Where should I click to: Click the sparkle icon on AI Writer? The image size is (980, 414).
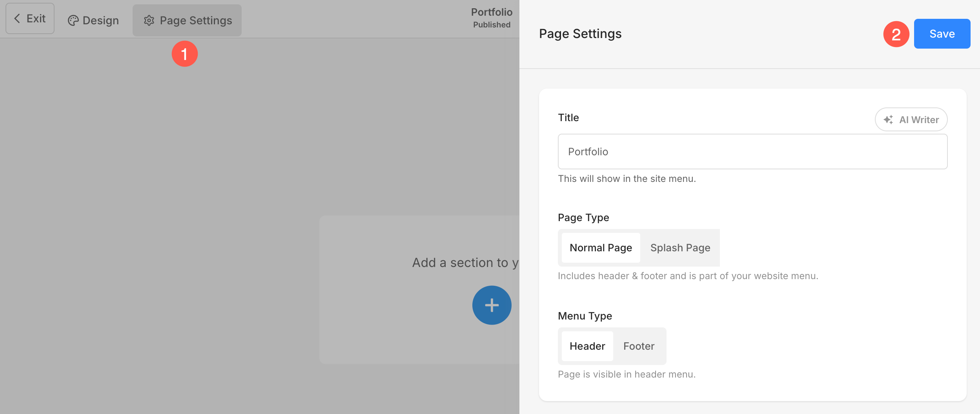pos(888,120)
